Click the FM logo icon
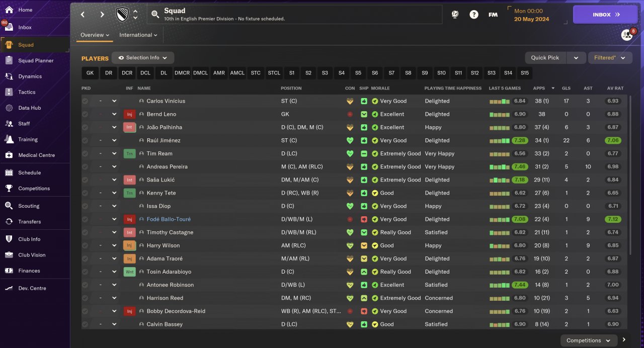The height and width of the screenshot is (348, 644). [493, 15]
